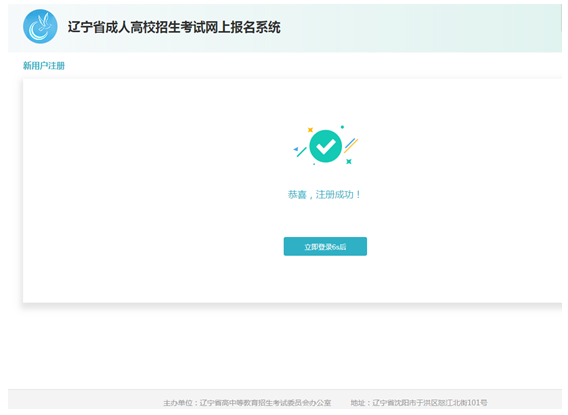Click the 辽宁省高中等教育招生考试委员会办公室 name
The image size is (568, 415).
265,403
